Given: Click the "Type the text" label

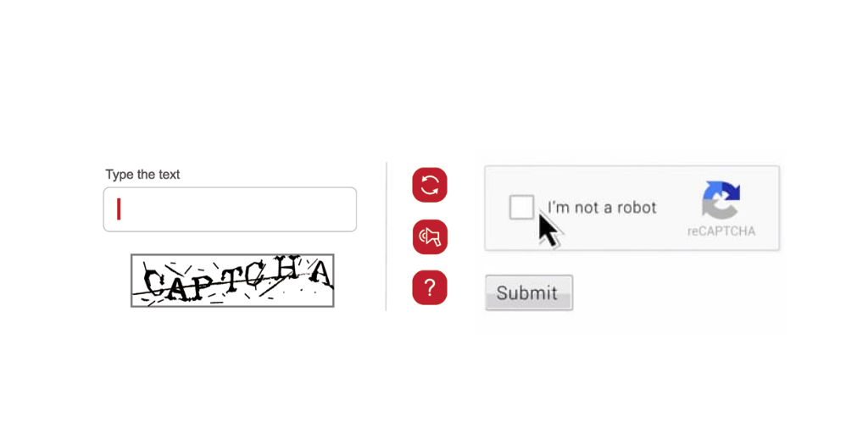Looking at the screenshot, I should 142,175.
